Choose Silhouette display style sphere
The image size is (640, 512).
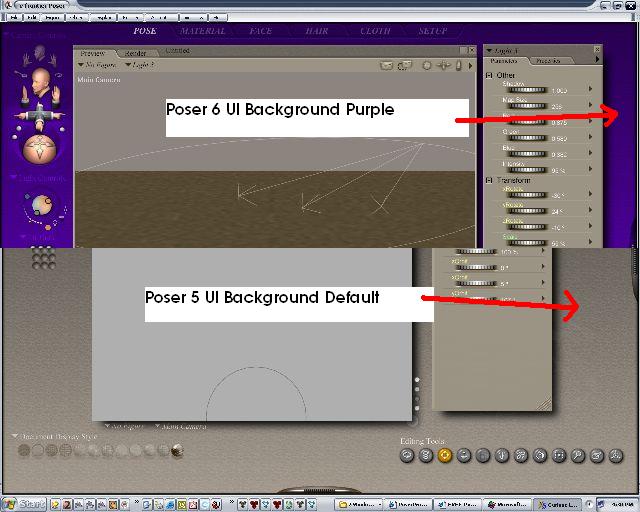coord(24,451)
